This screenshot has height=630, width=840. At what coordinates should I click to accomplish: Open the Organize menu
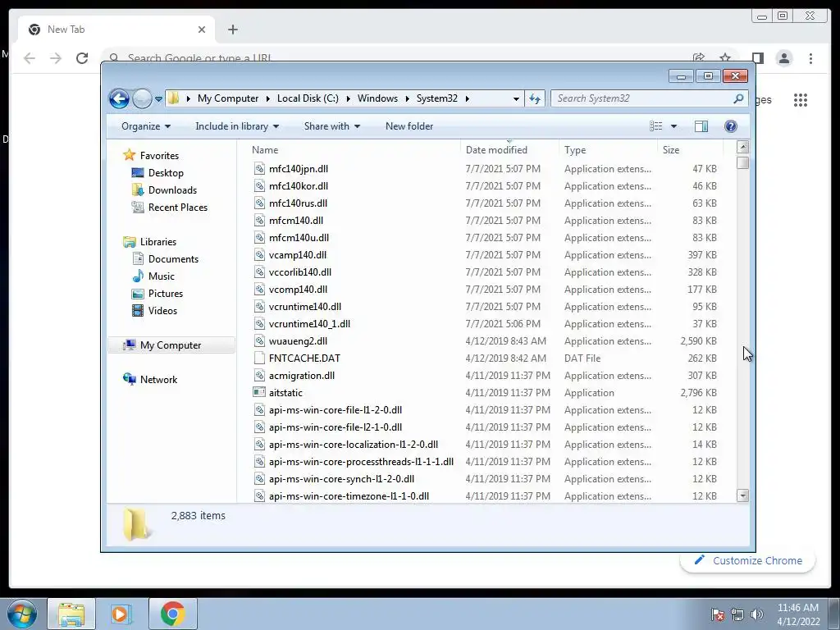pyautogui.click(x=146, y=126)
